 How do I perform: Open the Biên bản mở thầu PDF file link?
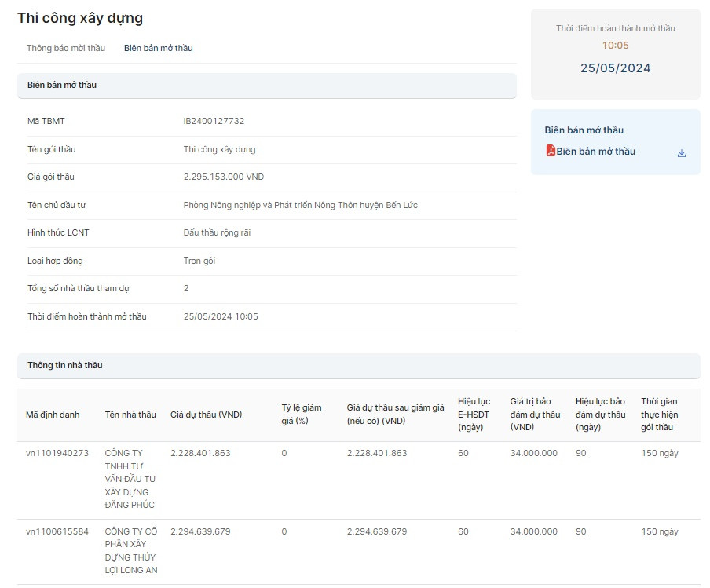tap(595, 152)
